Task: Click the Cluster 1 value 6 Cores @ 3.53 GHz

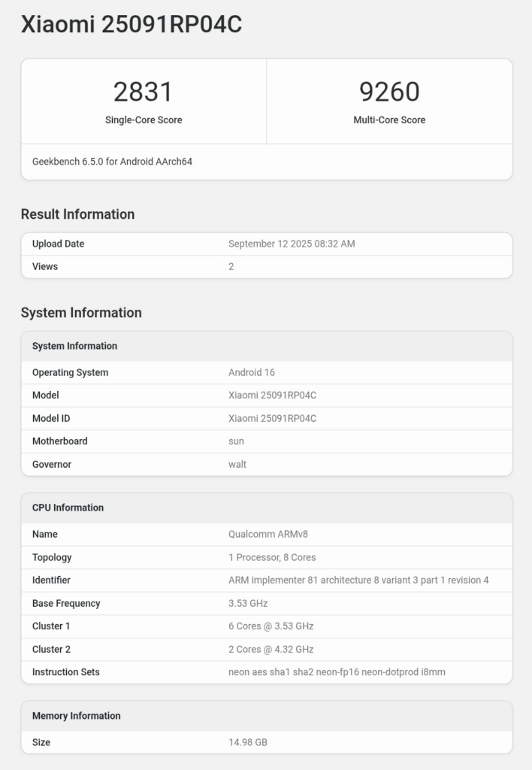Action: tap(271, 626)
